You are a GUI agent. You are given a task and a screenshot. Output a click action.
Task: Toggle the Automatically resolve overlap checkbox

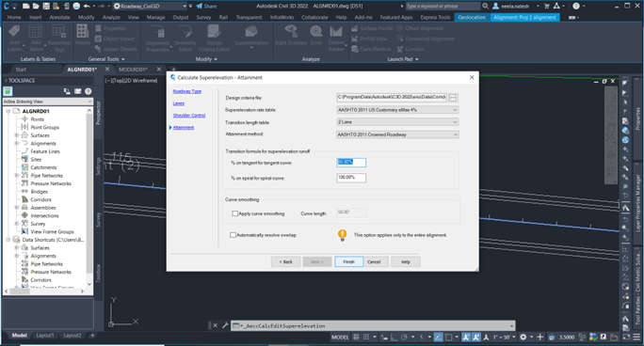[x=233, y=235]
